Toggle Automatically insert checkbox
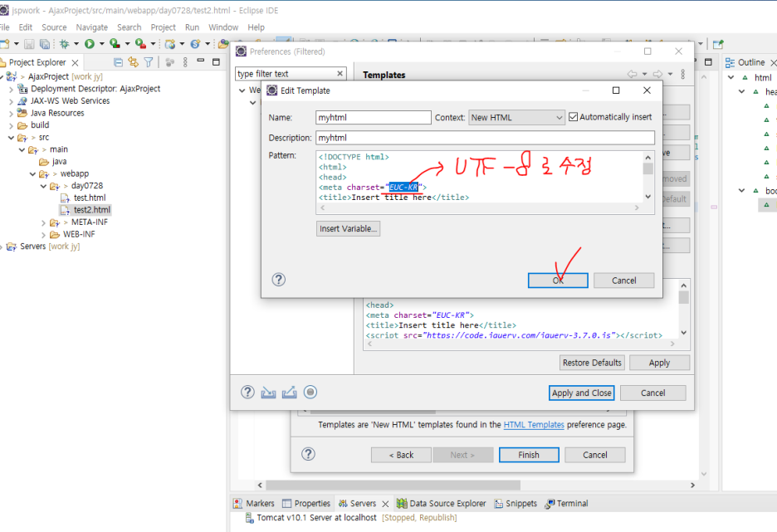Screen dimensions: 777x532 (574, 117)
